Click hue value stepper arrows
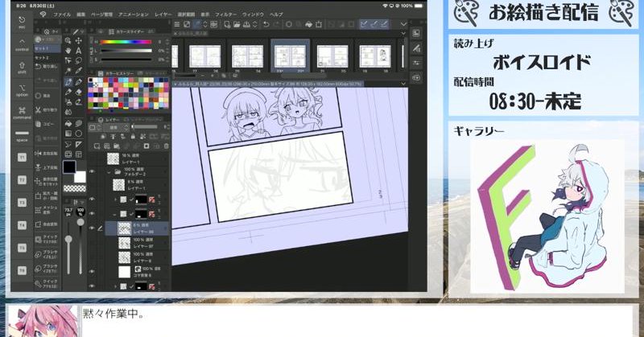The image size is (644, 337). pyautogui.click(x=167, y=42)
